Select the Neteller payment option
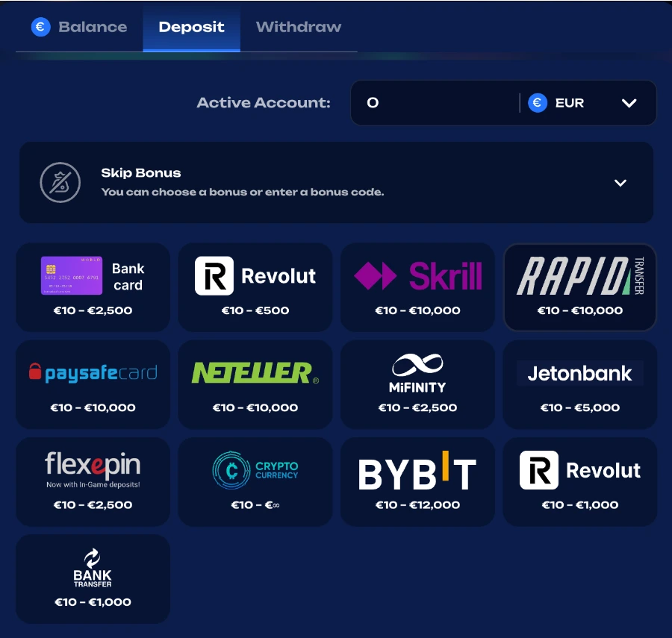672x638 pixels. (x=255, y=384)
